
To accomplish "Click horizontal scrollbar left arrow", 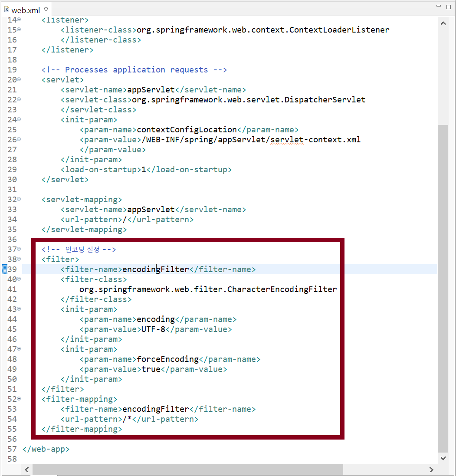I will pos(27,469).
